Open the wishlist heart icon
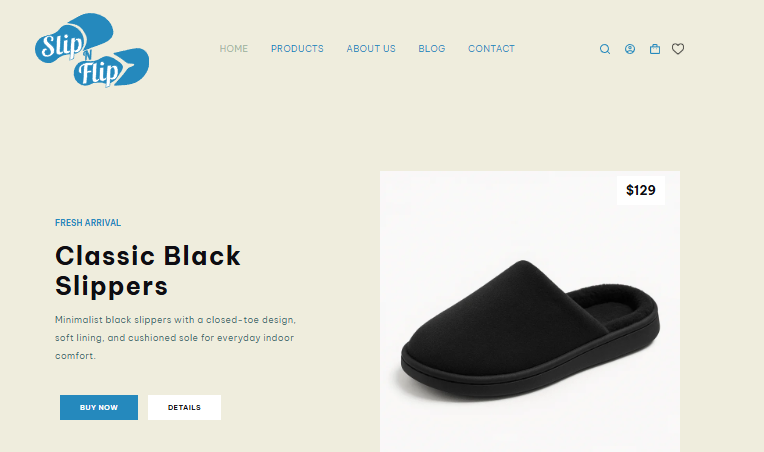The image size is (764, 452). [x=678, y=49]
